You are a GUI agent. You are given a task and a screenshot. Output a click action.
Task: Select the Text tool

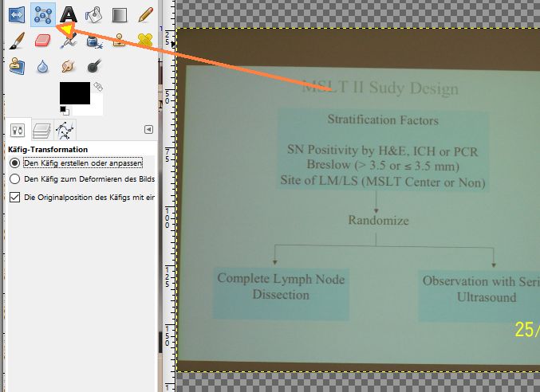coord(69,14)
